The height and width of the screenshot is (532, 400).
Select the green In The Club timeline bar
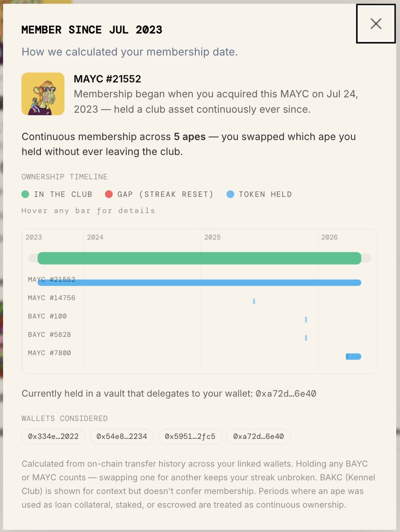click(x=199, y=258)
